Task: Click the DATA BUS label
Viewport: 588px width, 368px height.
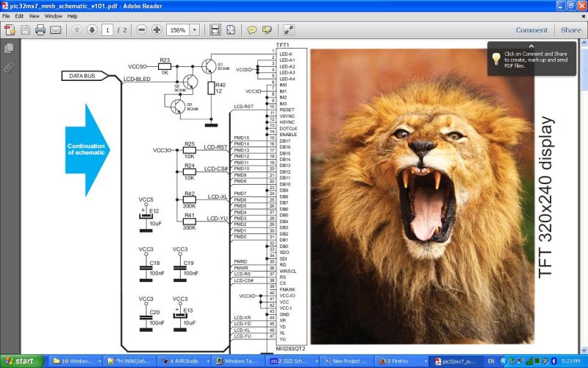Action: pyautogui.click(x=82, y=76)
